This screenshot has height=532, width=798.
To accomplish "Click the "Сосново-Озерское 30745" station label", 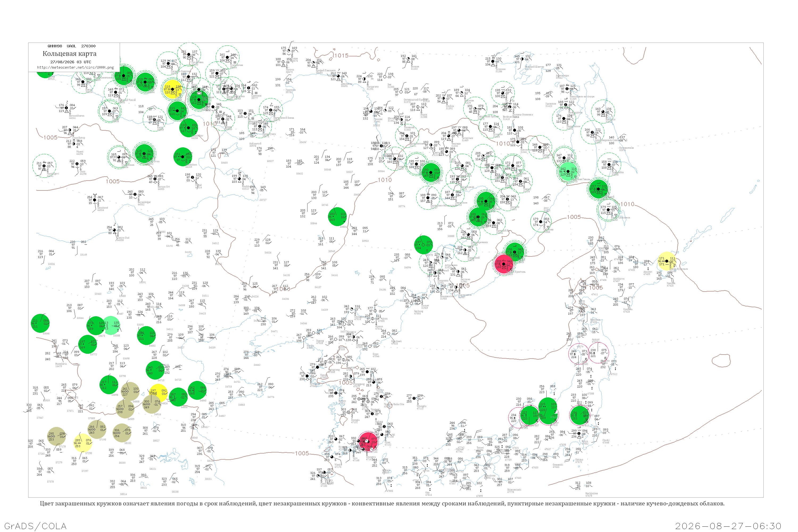I will 181,72.
